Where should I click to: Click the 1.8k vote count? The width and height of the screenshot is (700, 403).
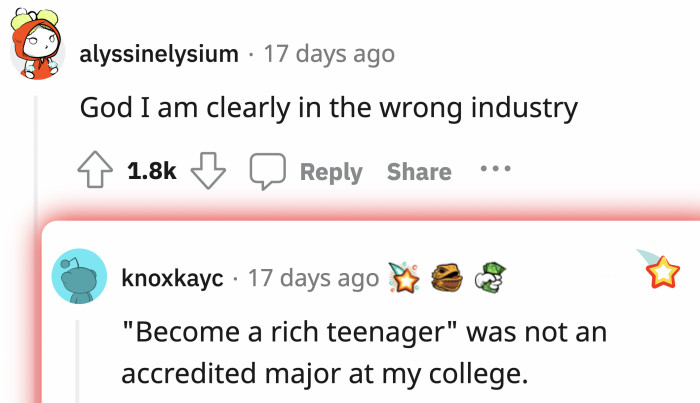[152, 172]
